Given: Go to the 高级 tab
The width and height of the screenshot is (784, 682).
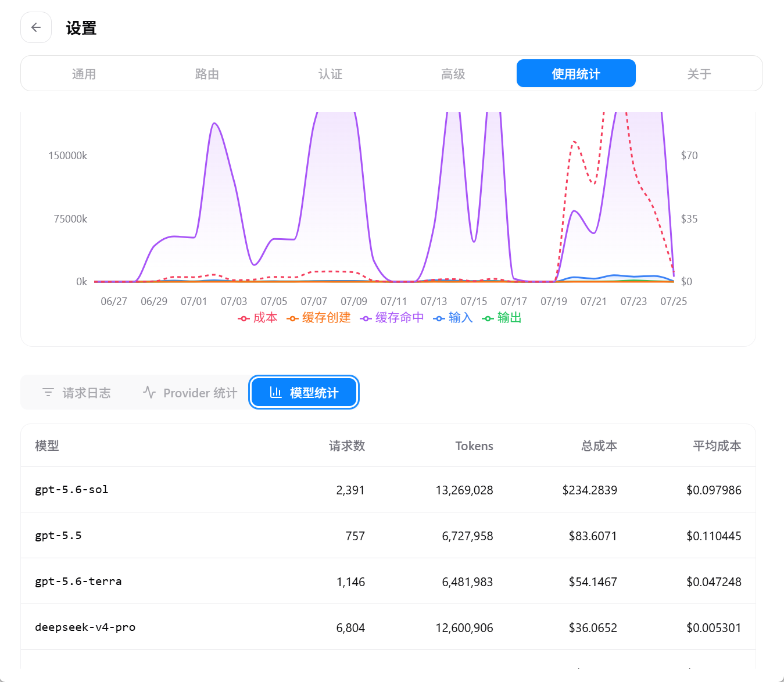Looking at the screenshot, I should tap(453, 74).
